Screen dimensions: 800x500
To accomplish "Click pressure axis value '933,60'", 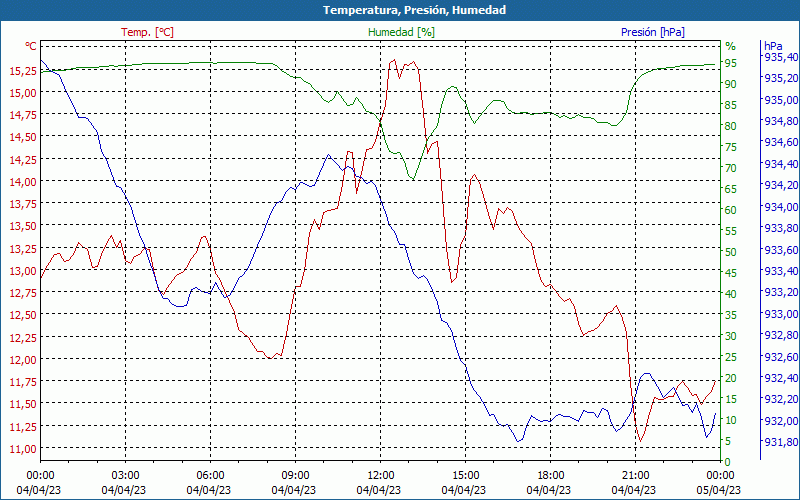I will tap(780, 249).
